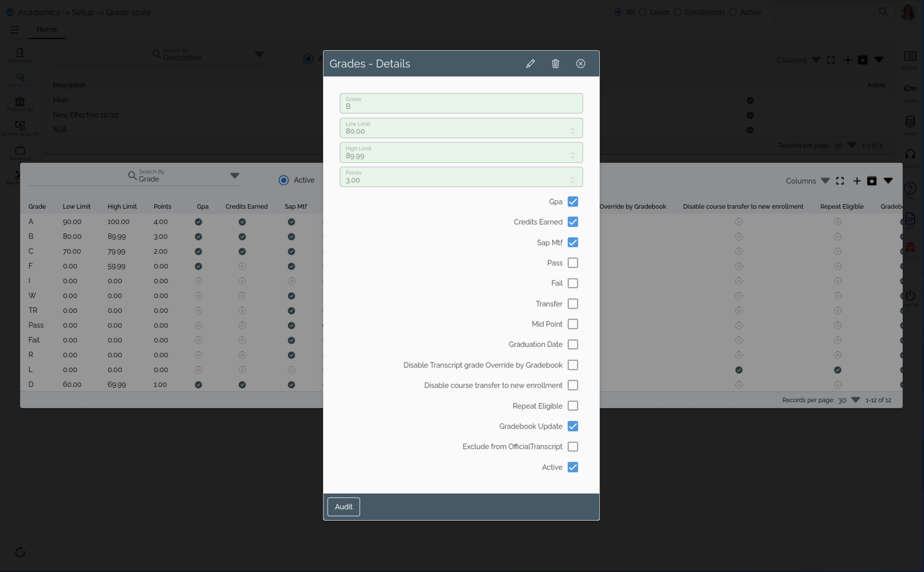
Task: Click the Audit button
Action: (x=343, y=506)
